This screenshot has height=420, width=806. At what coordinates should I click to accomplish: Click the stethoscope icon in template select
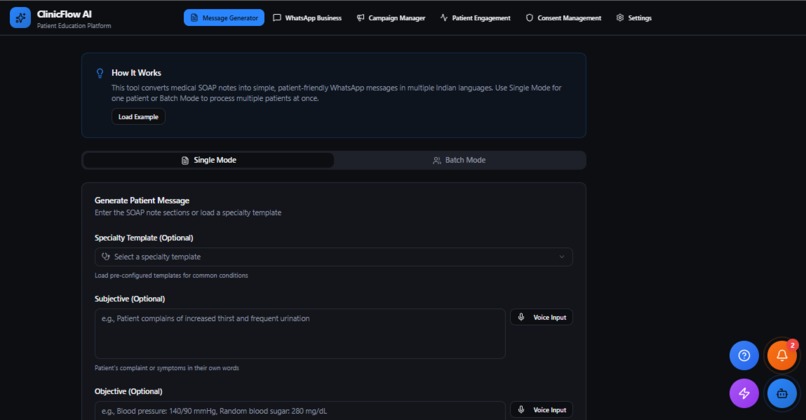pos(106,257)
